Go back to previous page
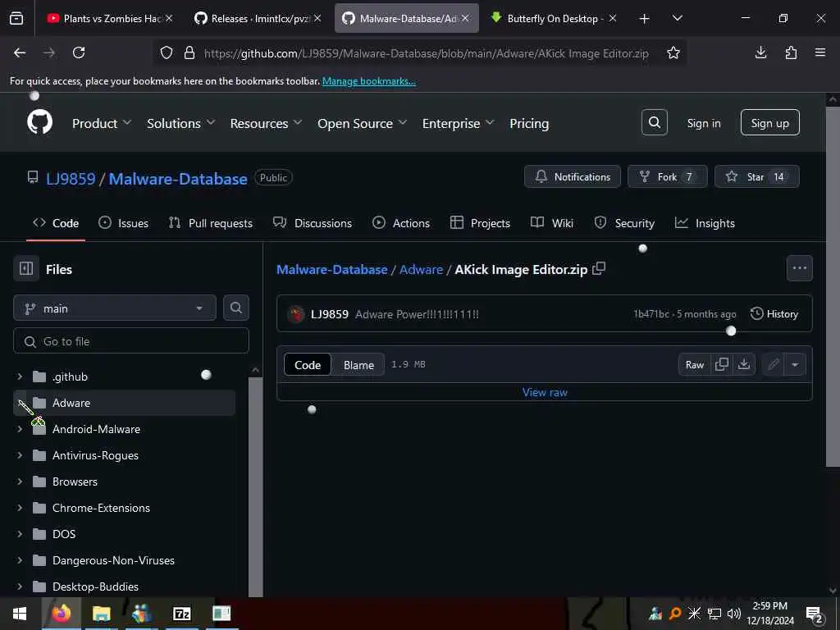This screenshot has height=630, width=840. [20, 52]
